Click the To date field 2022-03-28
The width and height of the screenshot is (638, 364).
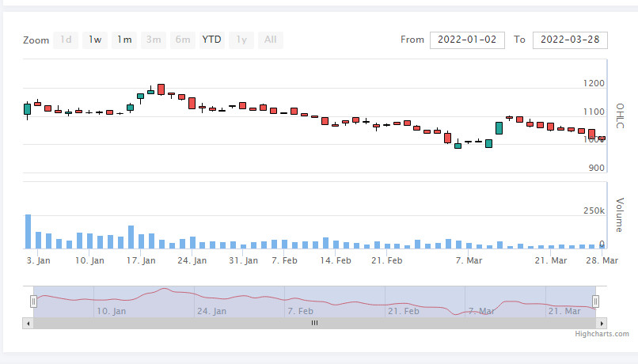(570, 40)
